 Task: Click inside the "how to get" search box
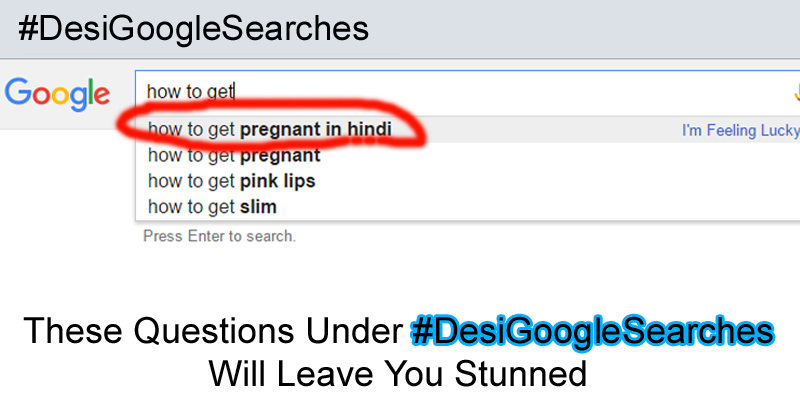450,92
